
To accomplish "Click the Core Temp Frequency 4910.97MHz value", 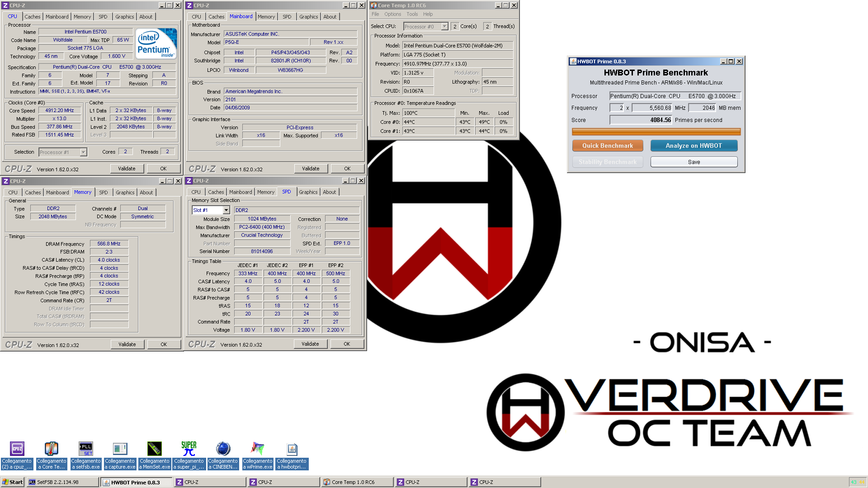I will click(x=458, y=64).
